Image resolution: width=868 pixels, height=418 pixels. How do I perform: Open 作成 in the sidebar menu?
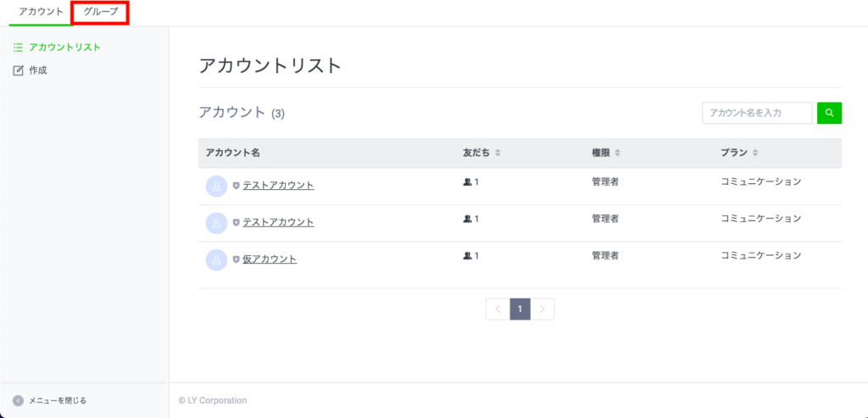point(38,70)
